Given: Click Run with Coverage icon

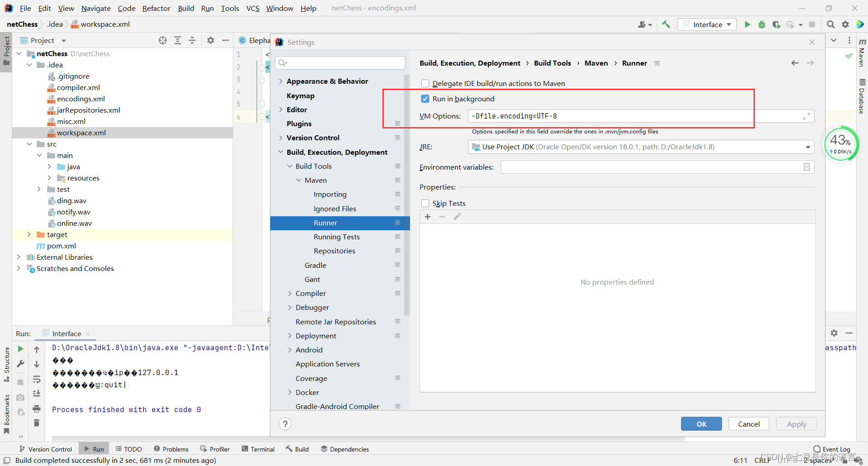Looking at the screenshot, I should click(x=776, y=24).
